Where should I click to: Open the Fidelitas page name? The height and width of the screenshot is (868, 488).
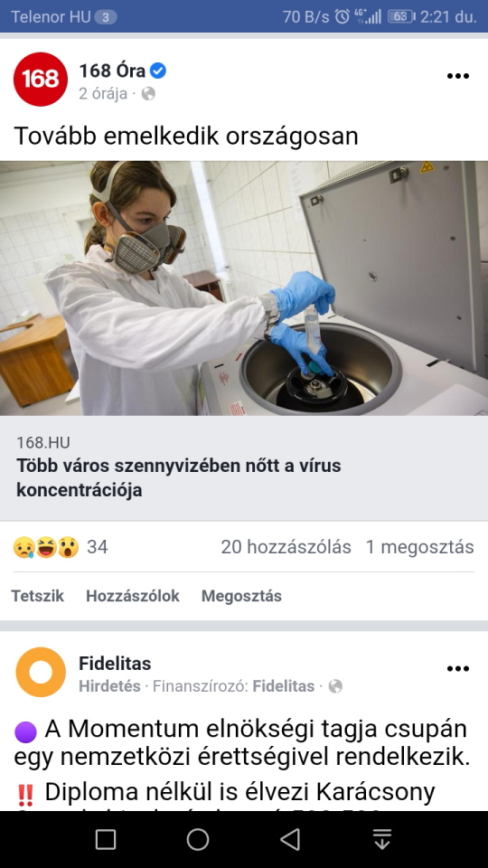[x=115, y=663]
